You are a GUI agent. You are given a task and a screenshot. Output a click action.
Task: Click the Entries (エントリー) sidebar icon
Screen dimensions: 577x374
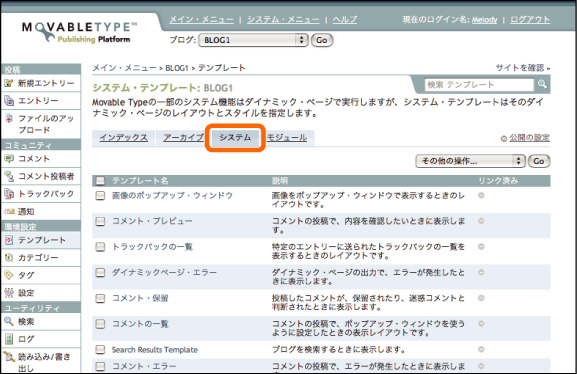click(9, 100)
